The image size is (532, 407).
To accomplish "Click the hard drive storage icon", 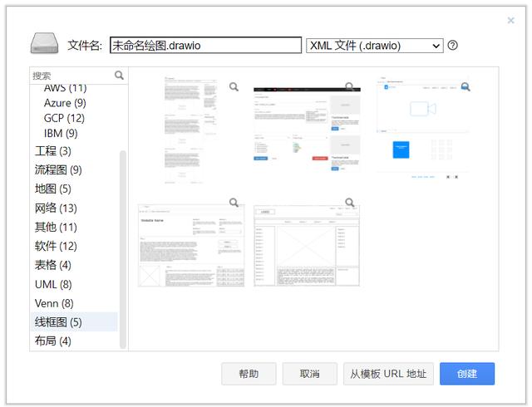I will 46,45.
